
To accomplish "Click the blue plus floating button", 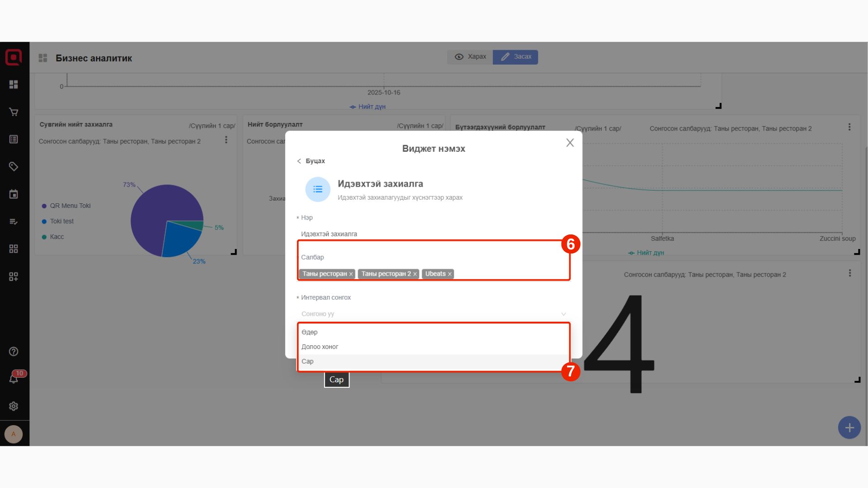I will pyautogui.click(x=849, y=427).
